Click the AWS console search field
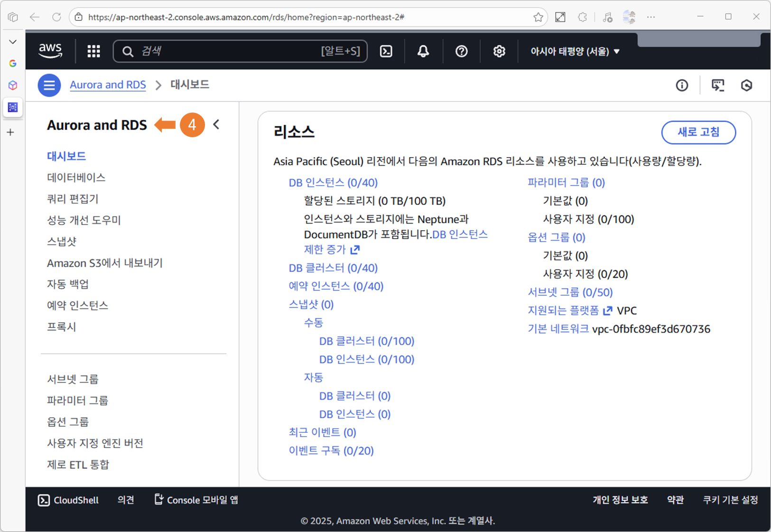The image size is (771, 532). pyautogui.click(x=240, y=51)
